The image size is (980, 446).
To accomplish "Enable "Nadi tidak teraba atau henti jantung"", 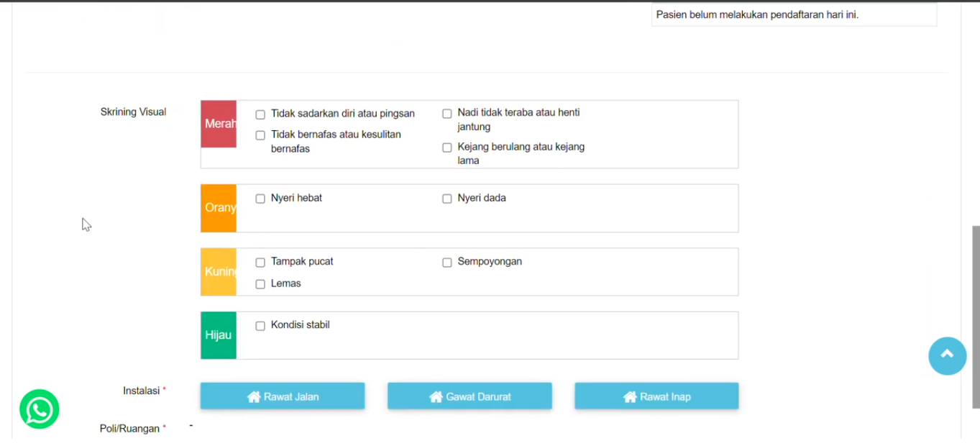I will (447, 114).
